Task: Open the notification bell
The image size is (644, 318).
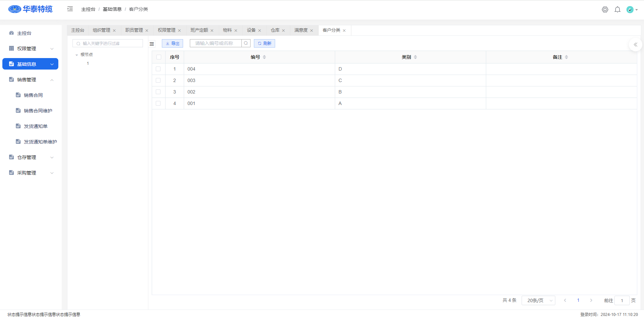Action: coord(617,9)
